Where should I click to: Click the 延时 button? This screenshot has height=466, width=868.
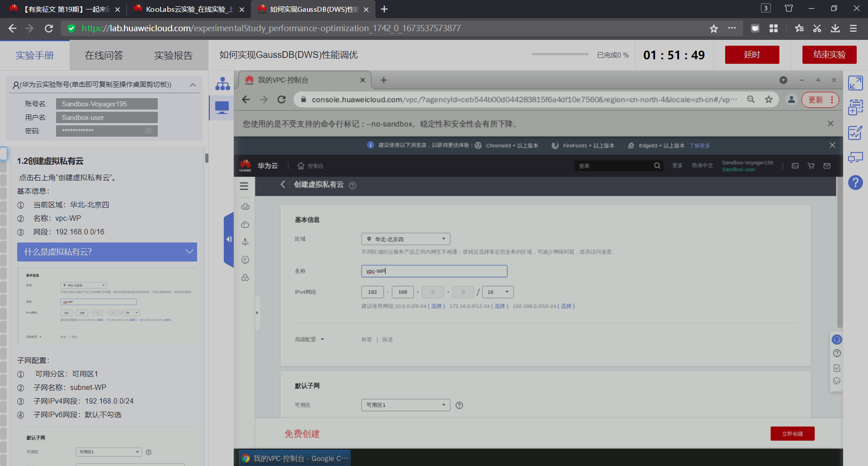(752, 55)
